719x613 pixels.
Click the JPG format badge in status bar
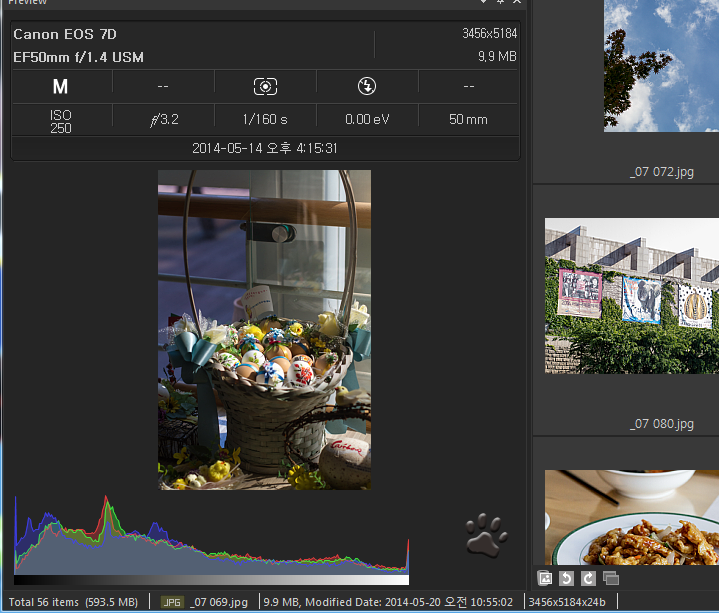tap(172, 602)
